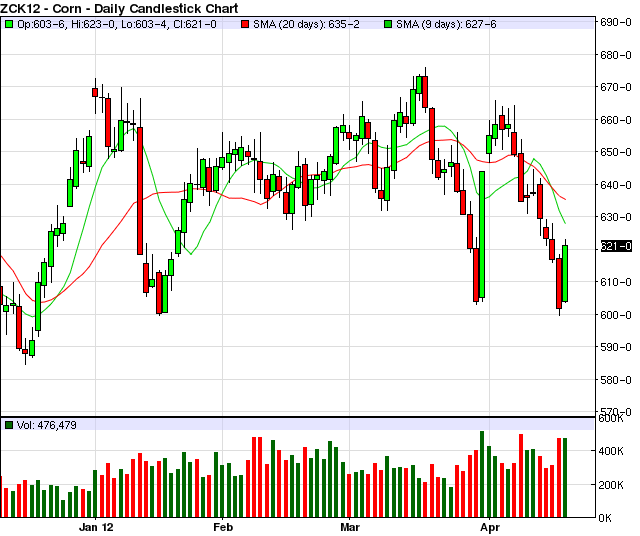Viewport: 640px width, 536px height.
Task: Click the Vol: 476,479 label
Action: (x=47, y=425)
